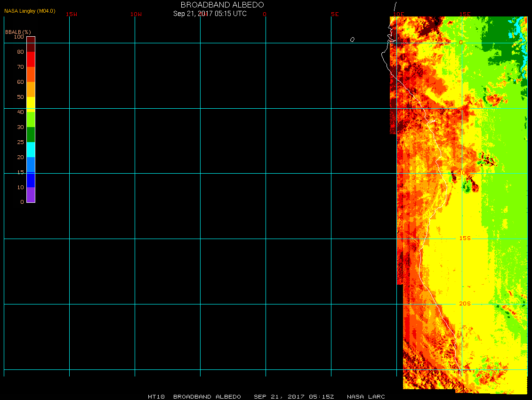Click the BBALB (%) legend heading

18,32
